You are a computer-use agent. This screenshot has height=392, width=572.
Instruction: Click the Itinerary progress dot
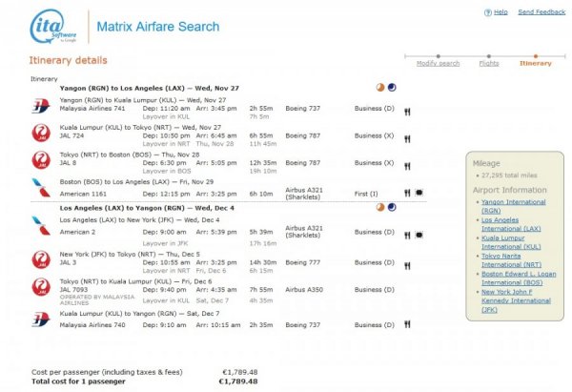point(536,56)
